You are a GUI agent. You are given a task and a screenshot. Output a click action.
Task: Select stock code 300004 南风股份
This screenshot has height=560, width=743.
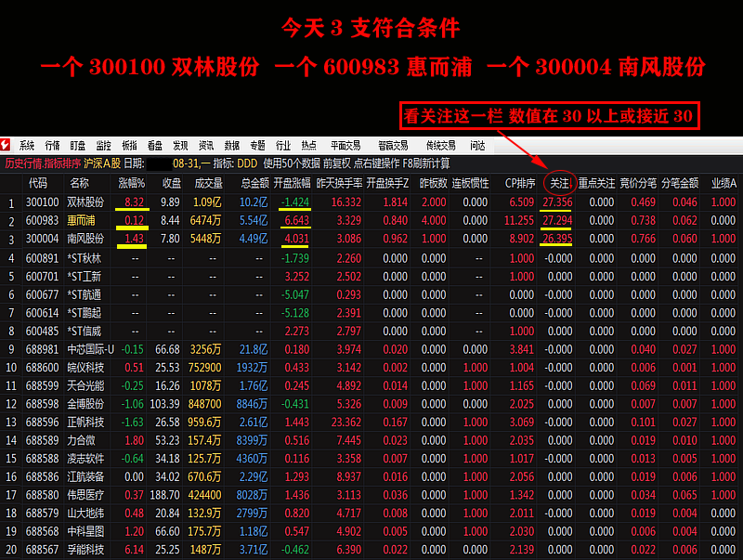[x=41, y=239]
